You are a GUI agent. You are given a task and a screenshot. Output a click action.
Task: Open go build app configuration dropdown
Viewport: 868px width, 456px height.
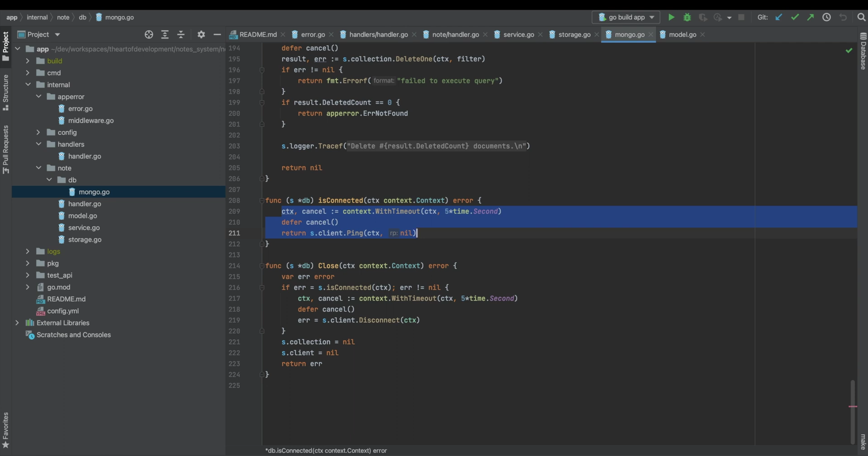click(x=626, y=17)
